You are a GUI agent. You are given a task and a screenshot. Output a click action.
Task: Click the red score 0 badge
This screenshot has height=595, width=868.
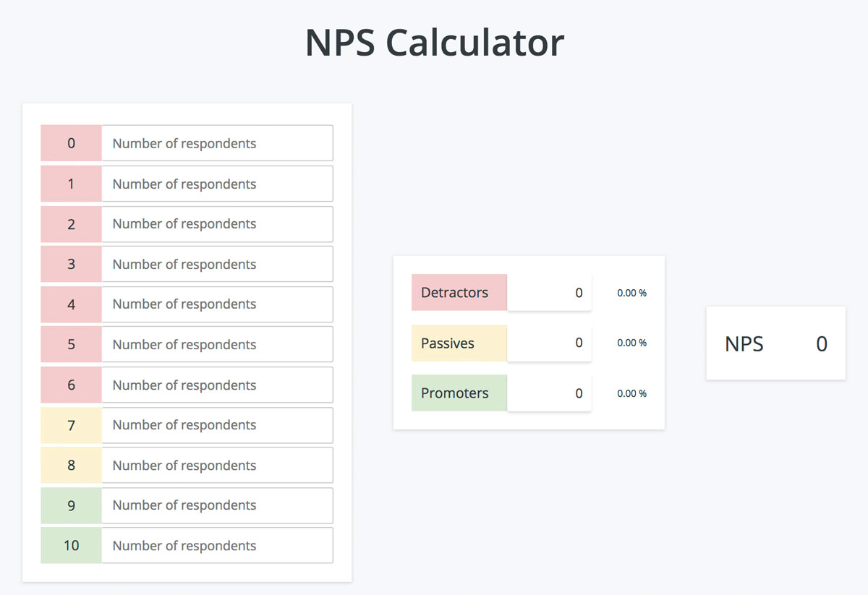(70, 143)
